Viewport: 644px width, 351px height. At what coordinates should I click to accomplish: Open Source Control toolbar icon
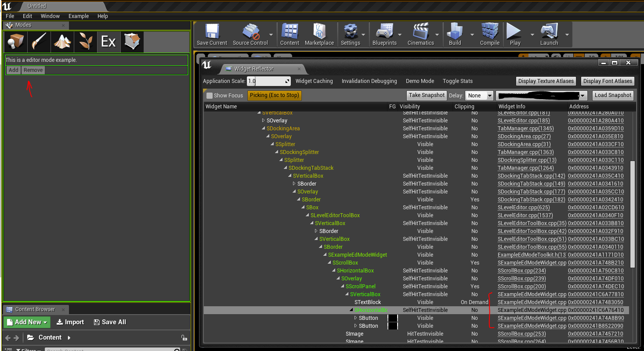point(250,35)
